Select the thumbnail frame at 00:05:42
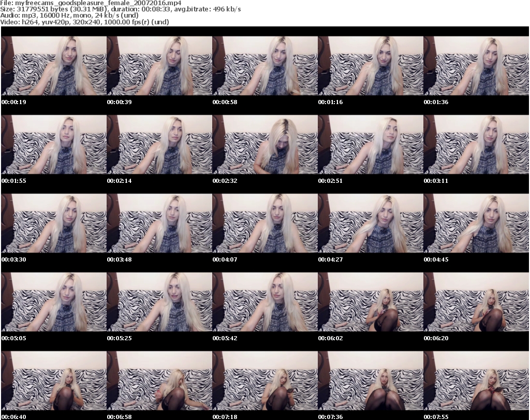 (265, 302)
